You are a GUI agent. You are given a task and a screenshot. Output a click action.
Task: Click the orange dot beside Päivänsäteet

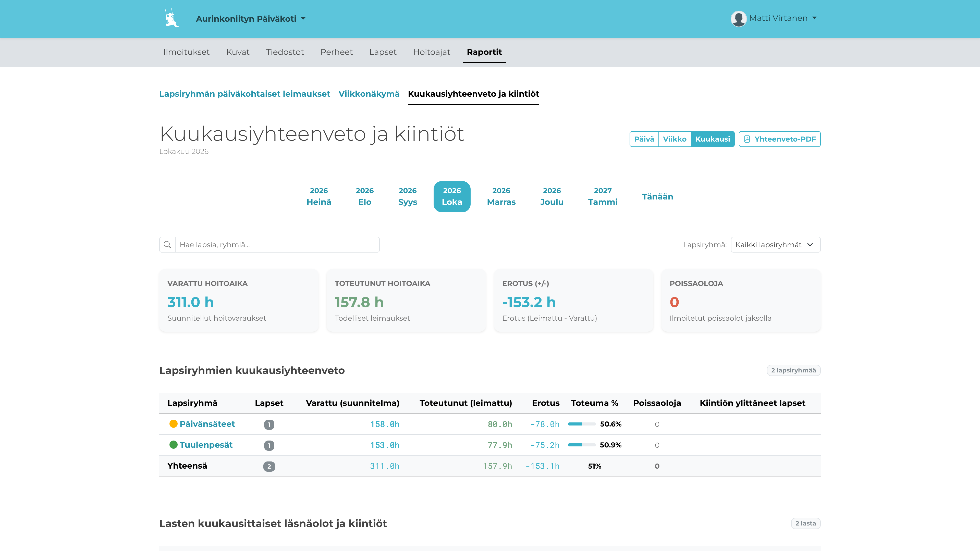click(174, 424)
